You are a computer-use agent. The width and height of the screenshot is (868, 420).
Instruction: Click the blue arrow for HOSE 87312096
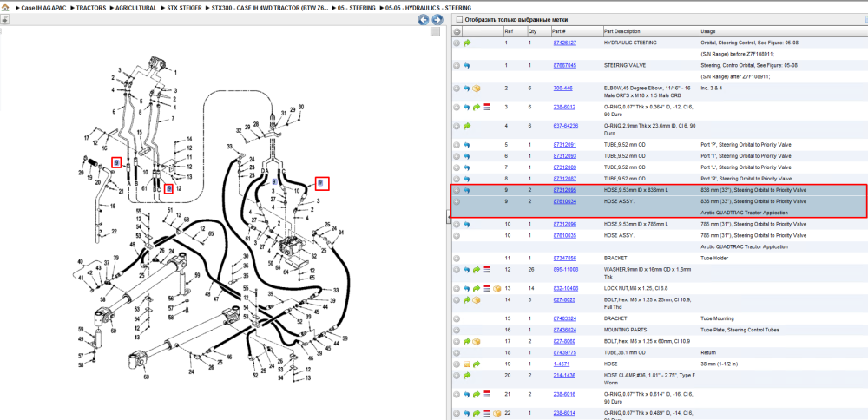pyautogui.click(x=467, y=224)
